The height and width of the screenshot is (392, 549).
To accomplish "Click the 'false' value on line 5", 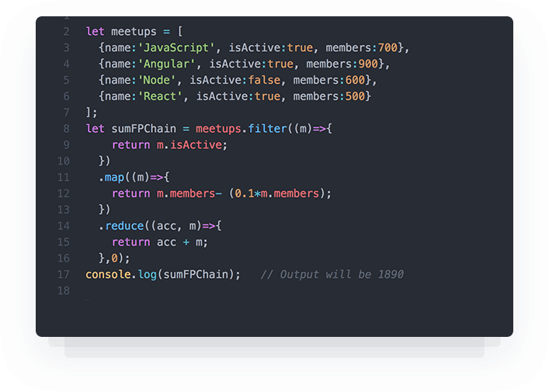I will pos(264,80).
